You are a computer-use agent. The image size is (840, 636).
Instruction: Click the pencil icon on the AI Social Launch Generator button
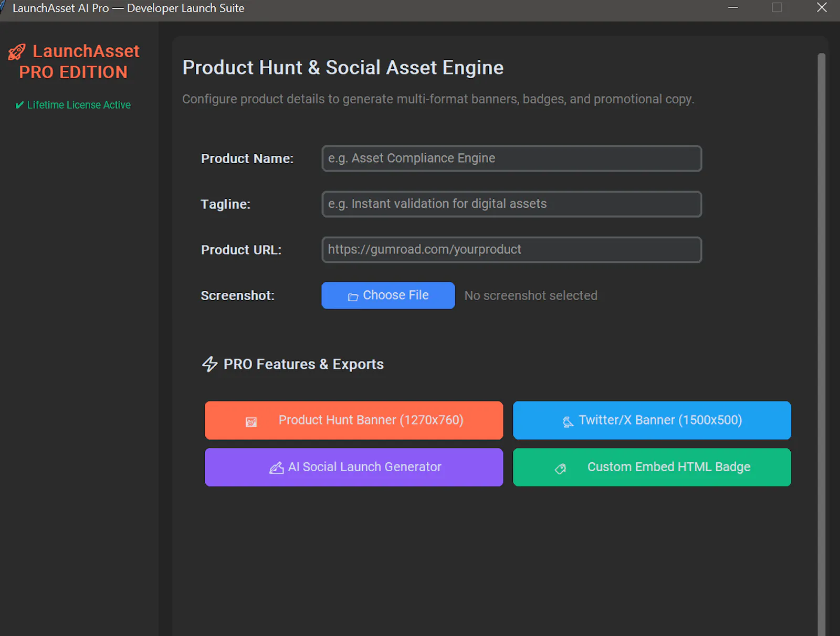[277, 468]
